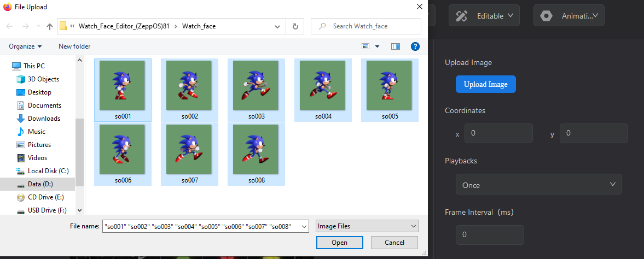
Task: Open Desktop in navigation pane
Action: (x=34, y=92)
